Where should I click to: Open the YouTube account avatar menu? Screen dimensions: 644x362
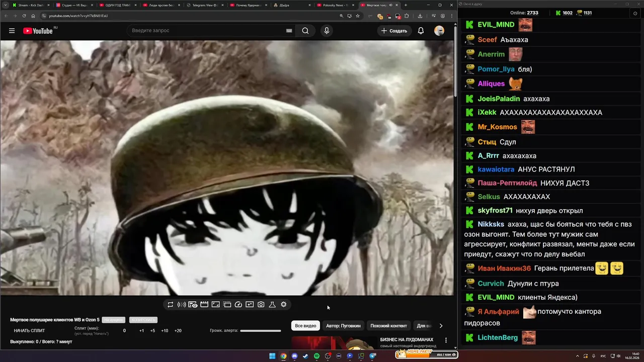[439, 31]
